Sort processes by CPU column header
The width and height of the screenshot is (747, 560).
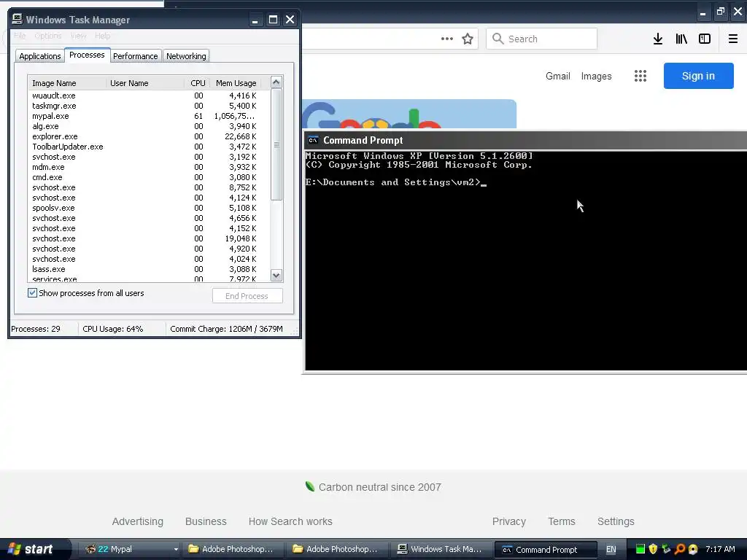(197, 83)
